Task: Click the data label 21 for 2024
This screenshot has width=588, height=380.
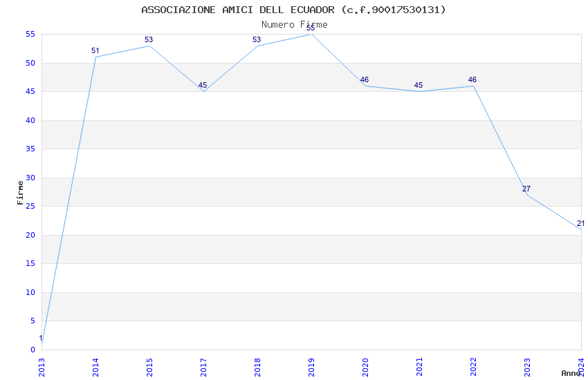Action: coord(580,223)
